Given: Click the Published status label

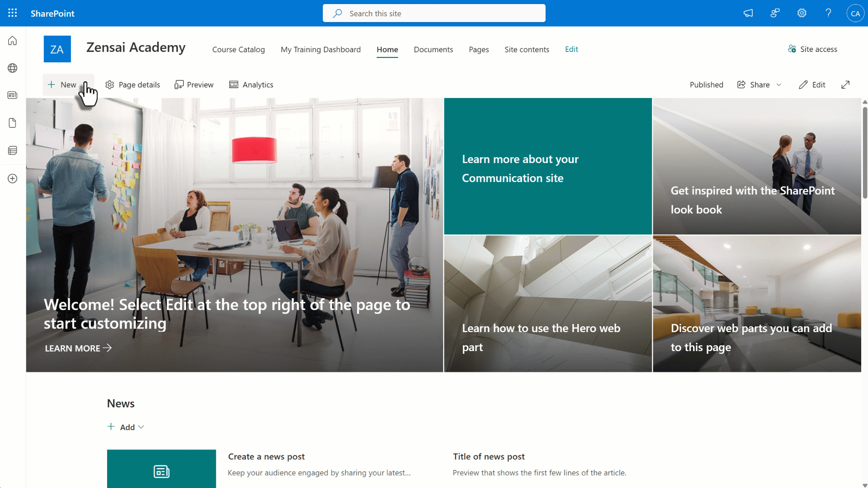Looking at the screenshot, I should coord(706,84).
